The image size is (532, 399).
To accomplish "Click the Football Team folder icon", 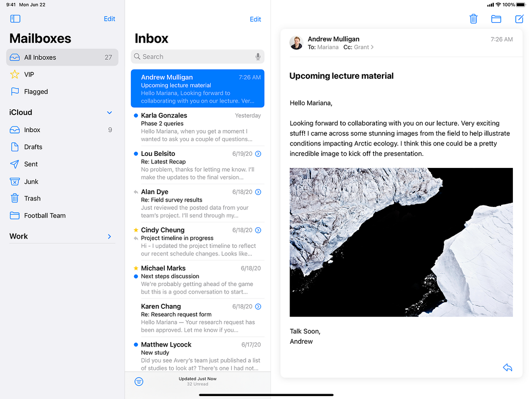I will 15,215.
